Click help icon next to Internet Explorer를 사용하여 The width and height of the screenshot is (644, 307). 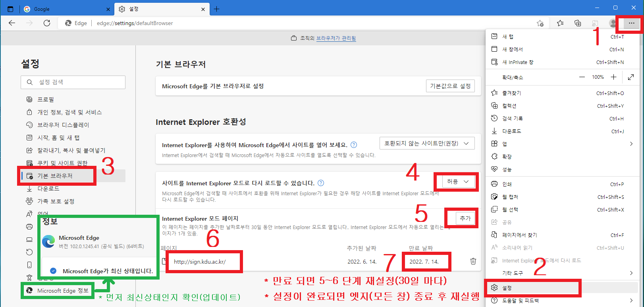click(354, 145)
